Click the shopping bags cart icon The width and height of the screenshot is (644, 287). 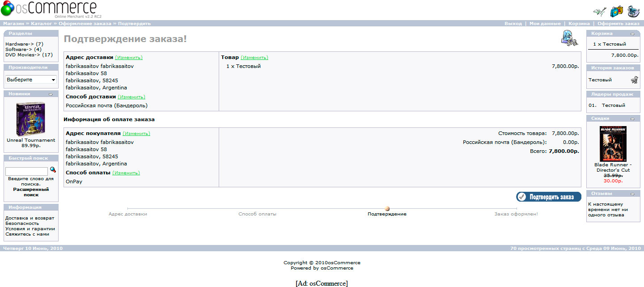[x=617, y=11]
